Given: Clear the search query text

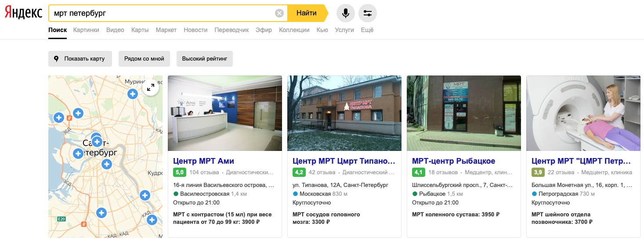Looking at the screenshot, I should [279, 13].
